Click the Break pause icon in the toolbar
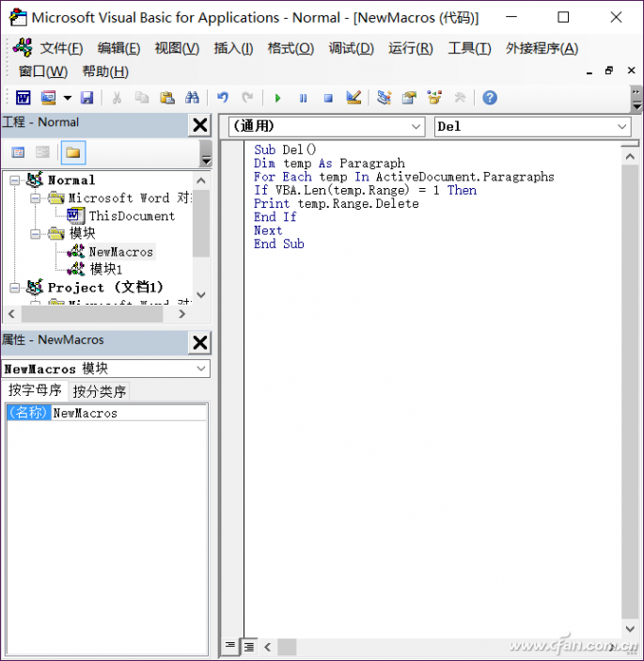Viewport: 644px width, 661px height. tap(303, 98)
